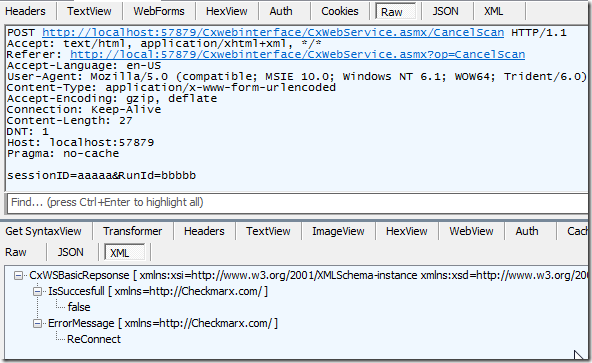Viewport: 592px width, 363px height.
Task: Open the partially visible Caching tab
Action: coord(577,231)
